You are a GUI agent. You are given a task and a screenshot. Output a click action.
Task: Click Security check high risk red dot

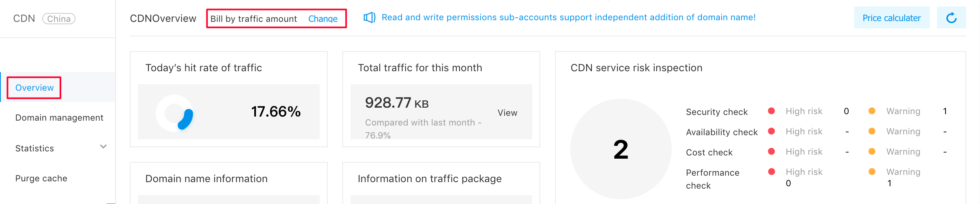(772, 111)
